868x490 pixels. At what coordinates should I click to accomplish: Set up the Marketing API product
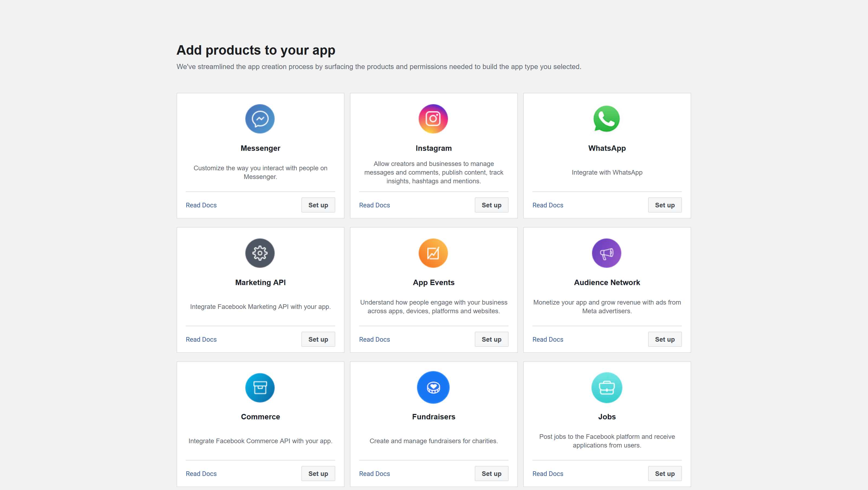tap(318, 339)
